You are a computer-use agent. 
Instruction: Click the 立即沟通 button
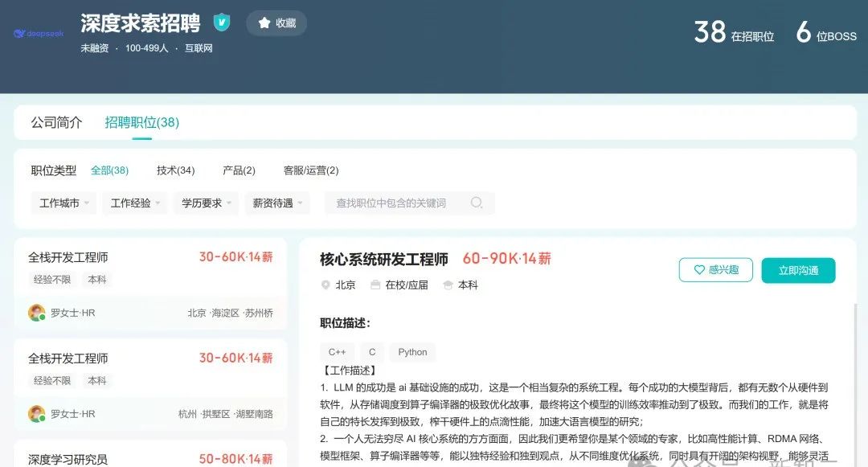tap(798, 270)
